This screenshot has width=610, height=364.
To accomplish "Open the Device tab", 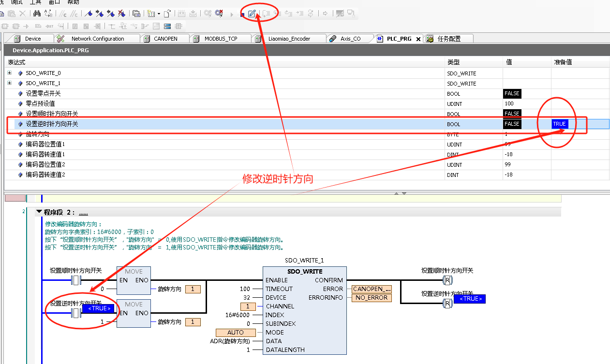I will coord(33,39).
